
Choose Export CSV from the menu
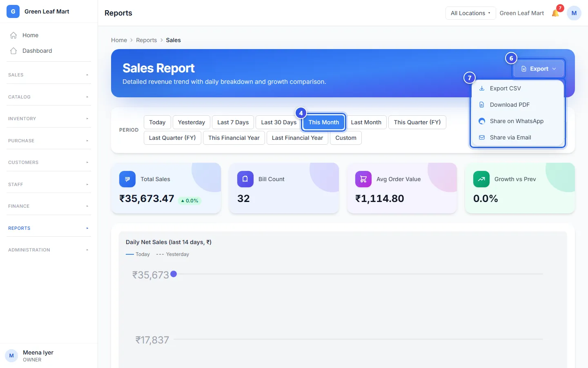coord(518,88)
